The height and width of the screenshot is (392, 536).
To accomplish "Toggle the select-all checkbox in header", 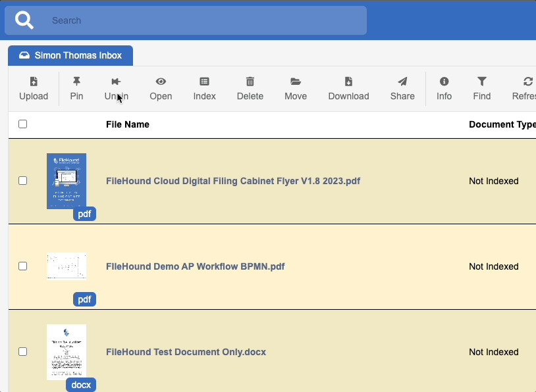I will point(22,124).
